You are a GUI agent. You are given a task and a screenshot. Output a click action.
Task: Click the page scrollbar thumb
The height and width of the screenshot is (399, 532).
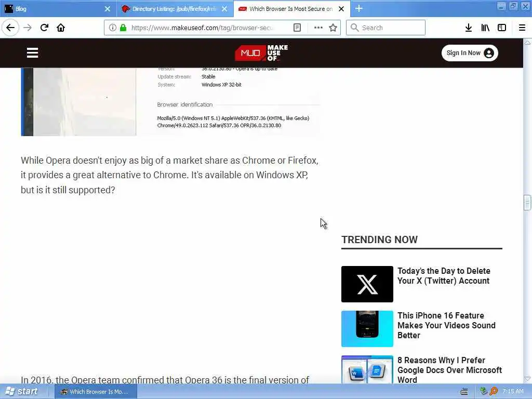pyautogui.click(x=527, y=203)
